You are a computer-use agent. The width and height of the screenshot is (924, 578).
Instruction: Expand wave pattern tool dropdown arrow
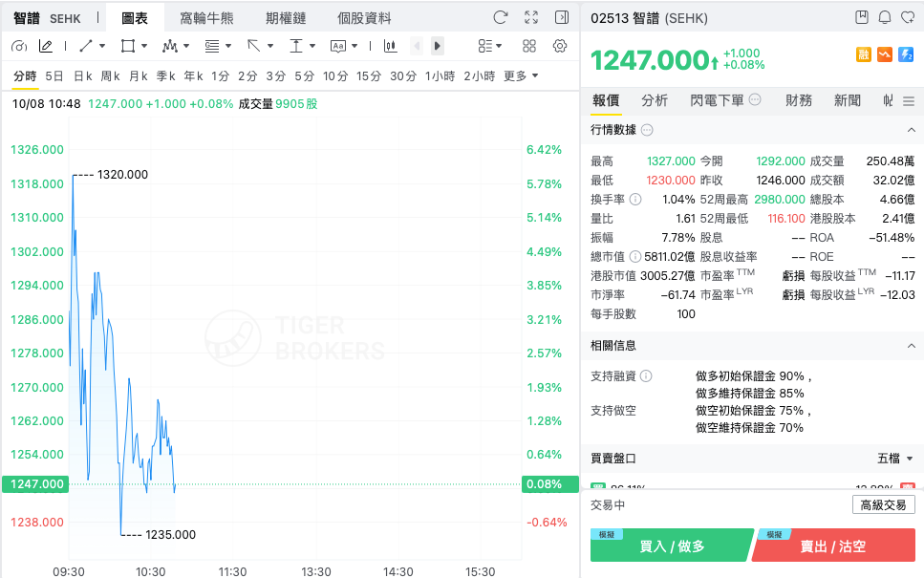tap(186, 46)
